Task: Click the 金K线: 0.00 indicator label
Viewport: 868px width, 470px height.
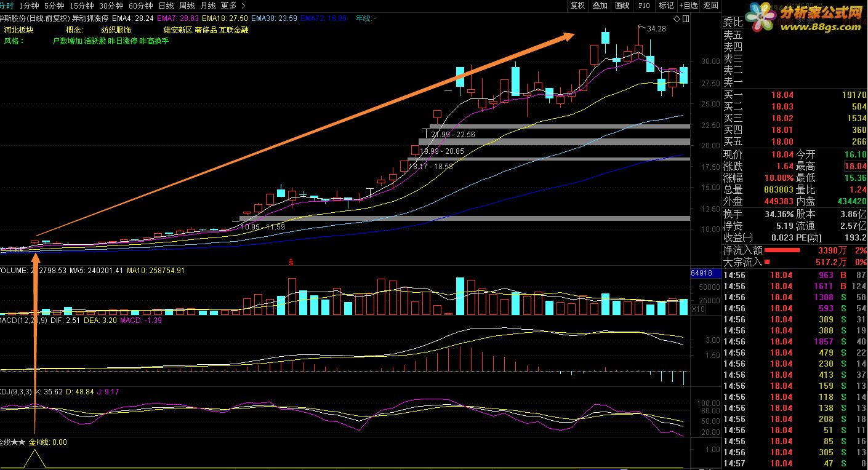Action: pos(47,442)
